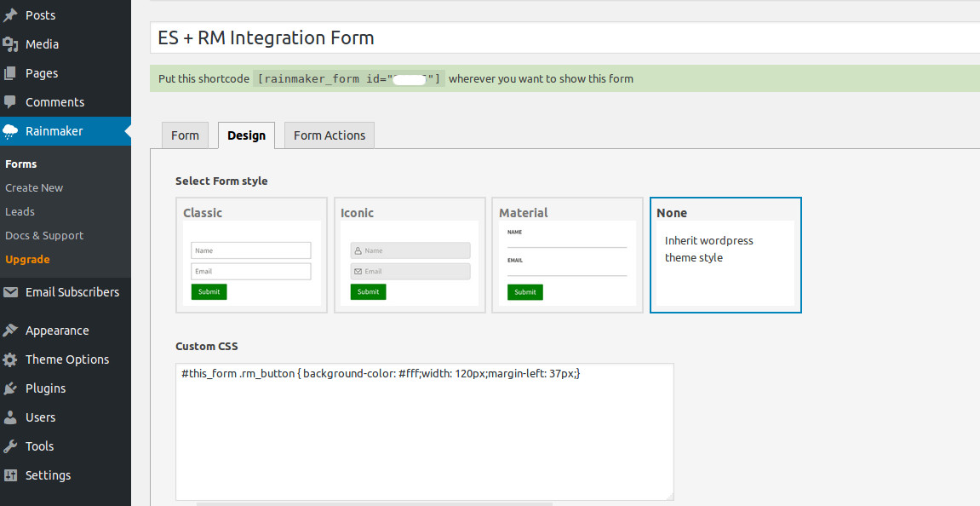
Task: Click the Theme Options gear icon
Action: coord(10,359)
